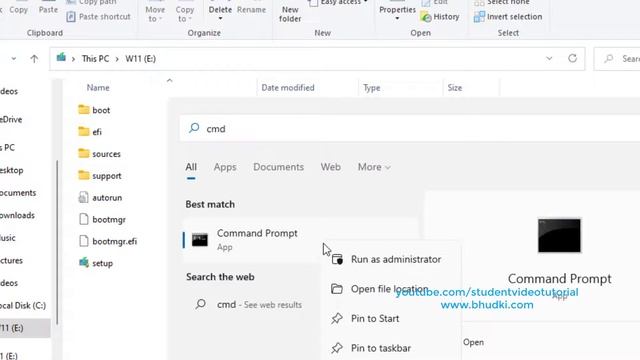This screenshot has height=360, width=640.
Task: Open the recent locations dropdown arrow
Action: [x=13, y=59]
